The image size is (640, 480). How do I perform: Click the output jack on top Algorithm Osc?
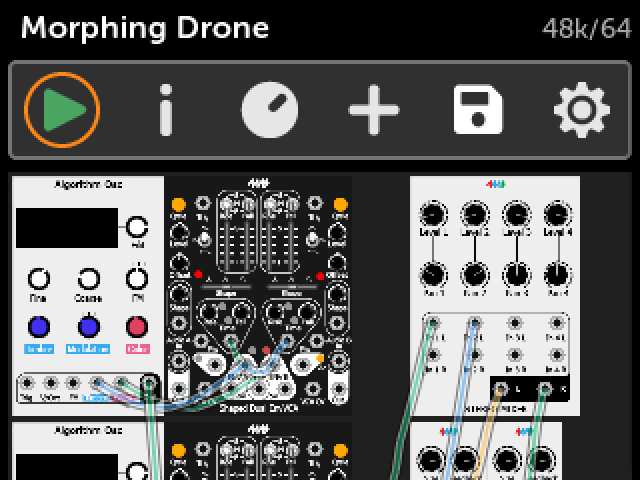pos(149,383)
